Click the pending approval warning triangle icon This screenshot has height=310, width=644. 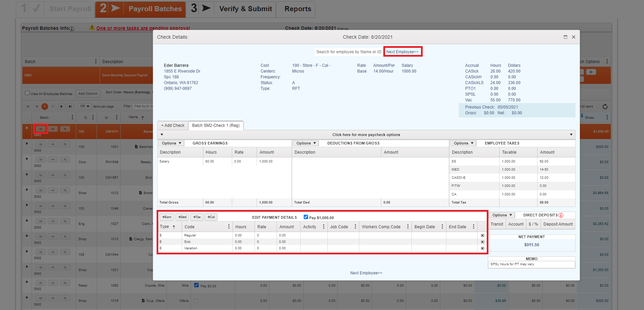(92, 28)
